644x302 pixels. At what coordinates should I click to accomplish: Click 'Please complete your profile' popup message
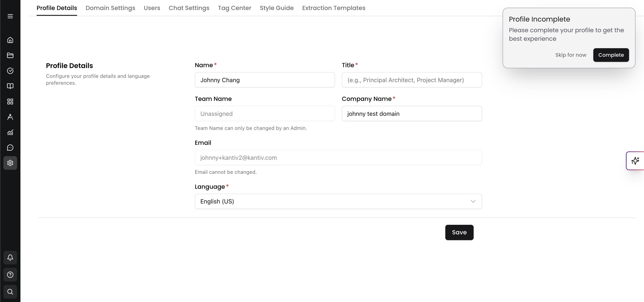click(x=566, y=34)
